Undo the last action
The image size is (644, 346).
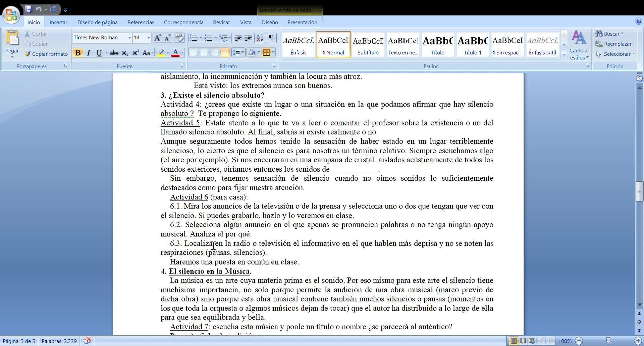[39, 9]
